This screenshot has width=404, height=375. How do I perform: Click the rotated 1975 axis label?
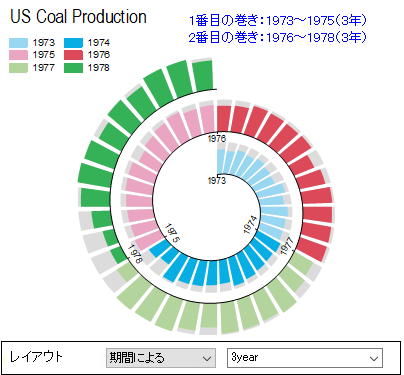(172, 233)
